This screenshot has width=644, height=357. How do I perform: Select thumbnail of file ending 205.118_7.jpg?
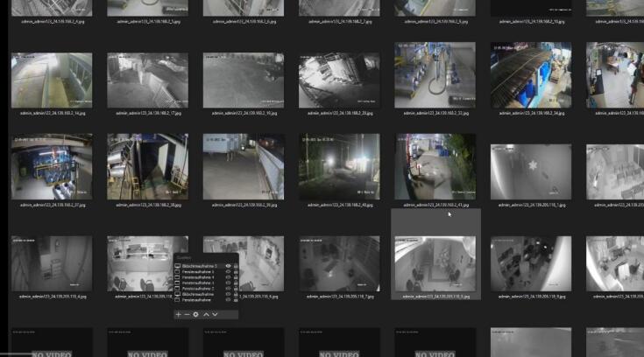[339, 263]
